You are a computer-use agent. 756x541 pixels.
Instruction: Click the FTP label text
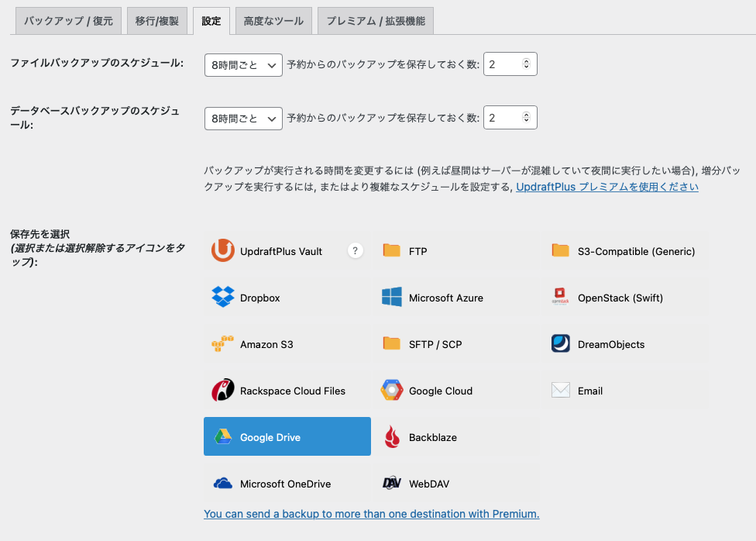[x=418, y=251]
